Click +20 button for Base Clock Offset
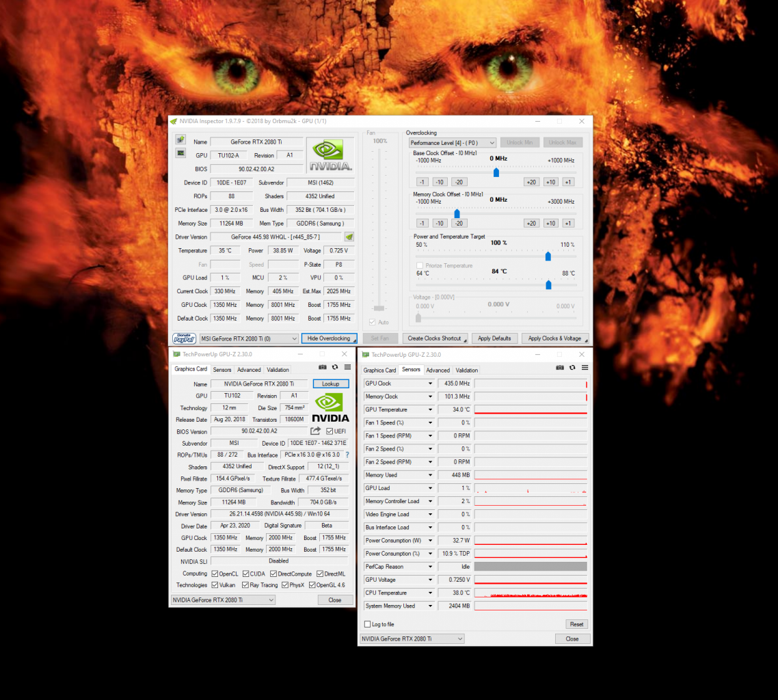This screenshot has height=700, width=778. click(531, 182)
